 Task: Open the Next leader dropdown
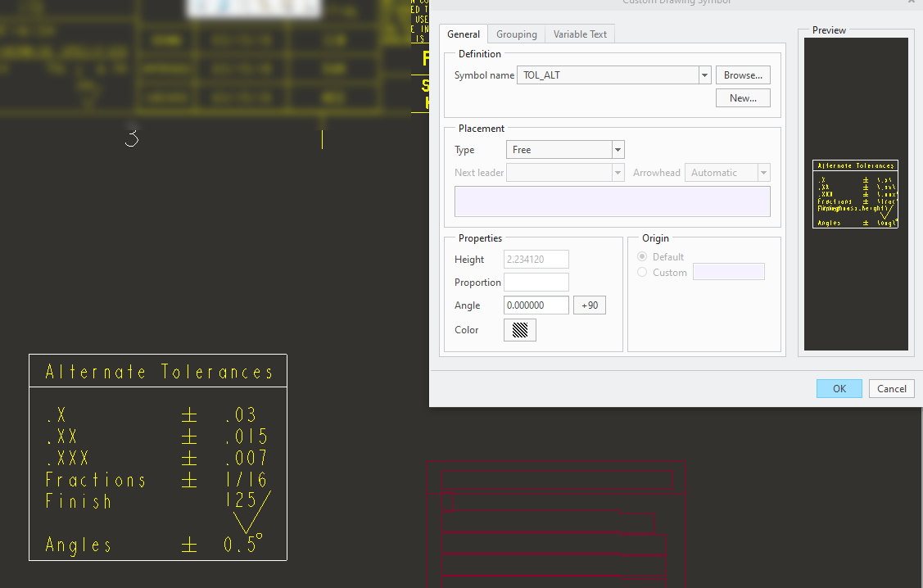click(x=618, y=172)
